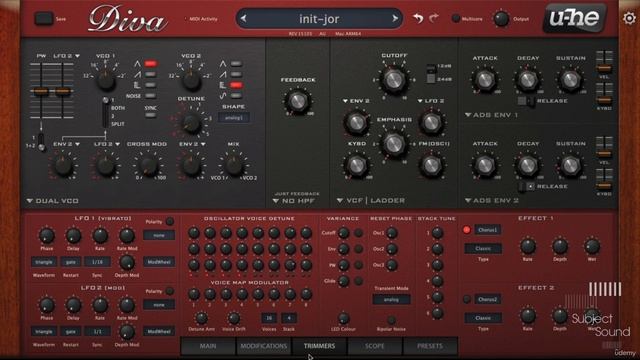Viewport: 640px width, 360px height.
Task: Click the VCO 1 octave range knob
Action: (x=106, y=80)
